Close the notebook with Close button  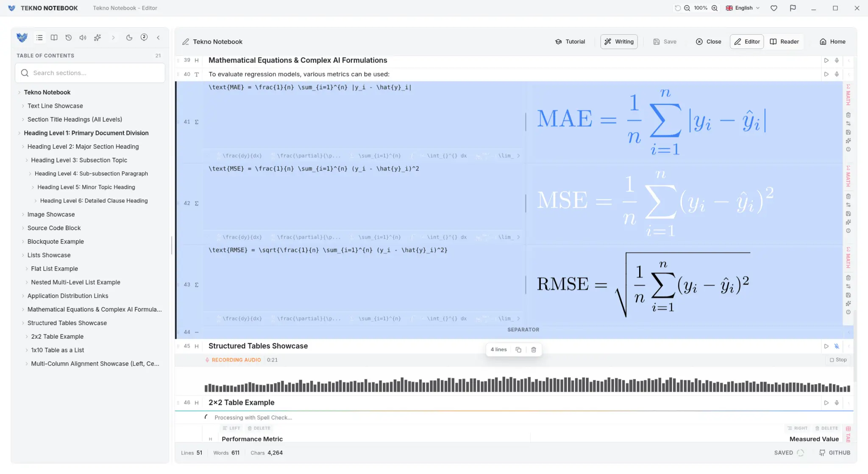tap(708, 42)
